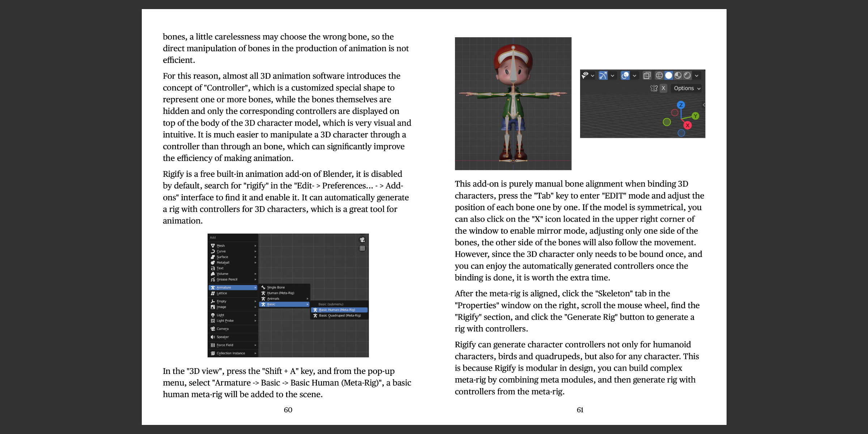Click the green Y axis gizmo ball
Screen dimensions: 868x434
[x=695, y=116]
